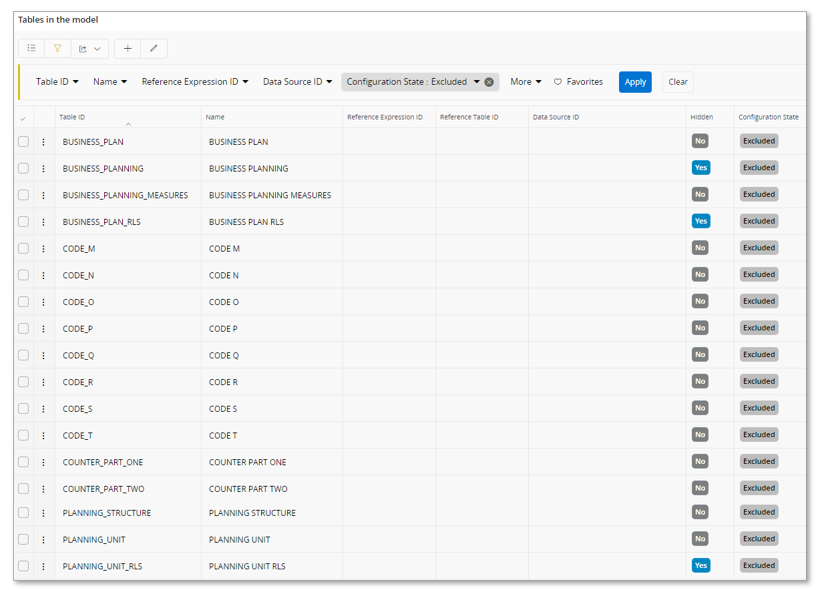This screenshot has width=819, height=590.
Task: Expand the Table ID filter dropdown
Action: [x=57, y=82]
